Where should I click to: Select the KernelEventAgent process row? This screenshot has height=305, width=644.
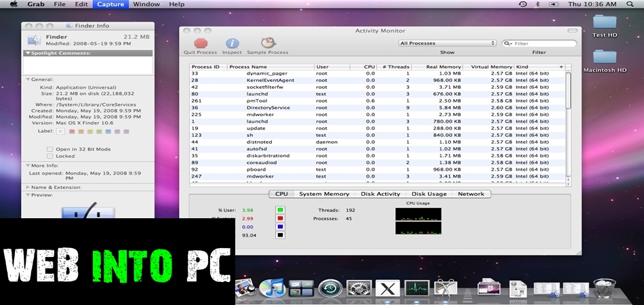pos(378,81)
